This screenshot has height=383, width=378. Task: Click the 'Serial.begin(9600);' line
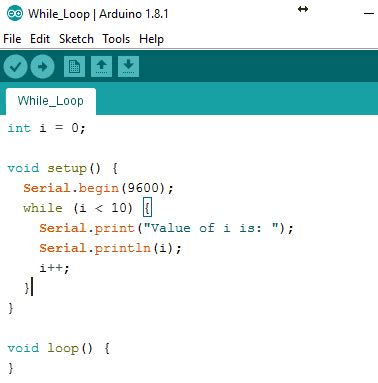98,188
